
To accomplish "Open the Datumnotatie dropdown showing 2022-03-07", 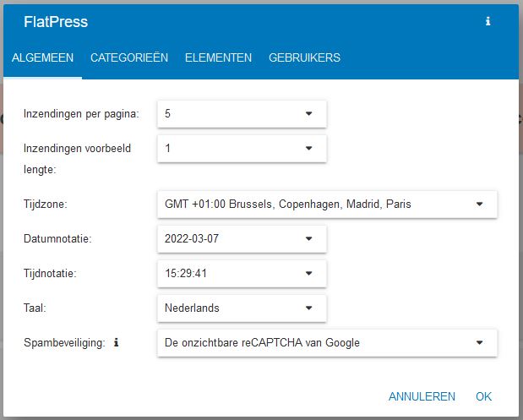I will tap(242, 239).
